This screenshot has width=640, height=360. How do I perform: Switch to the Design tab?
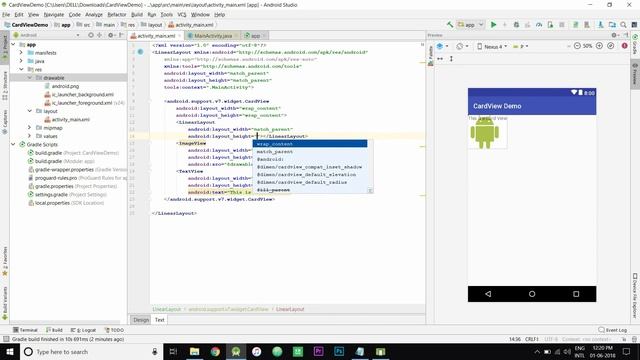(141, 320)
